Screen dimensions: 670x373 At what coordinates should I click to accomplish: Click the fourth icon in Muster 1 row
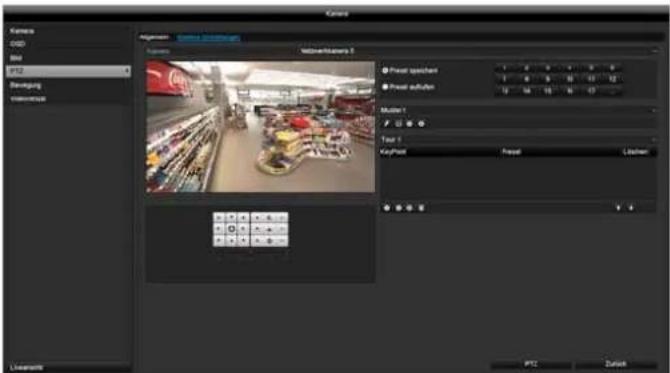[x=421, y=123]
